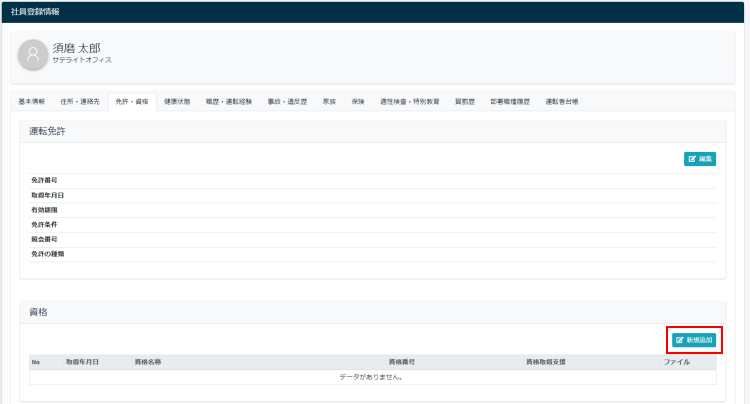
Task: Open the 基本情報 tab
Action: [x=32, y=102]
